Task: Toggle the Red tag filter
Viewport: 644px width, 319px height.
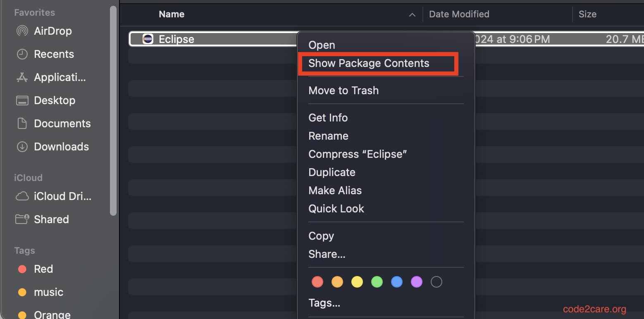Action: click(43, 269)
